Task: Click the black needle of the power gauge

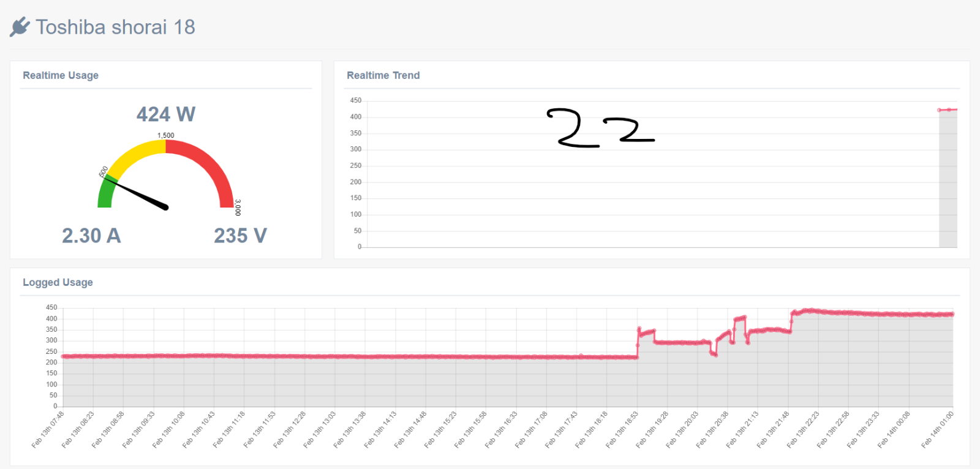Action: point(136,193)
